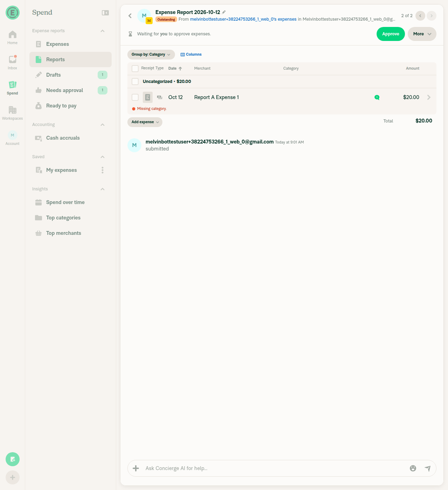Image resolution: width=448 pixels, height=490 pixels.
Task: Click the Expensify logo at top left
Action: pos(13,13)
